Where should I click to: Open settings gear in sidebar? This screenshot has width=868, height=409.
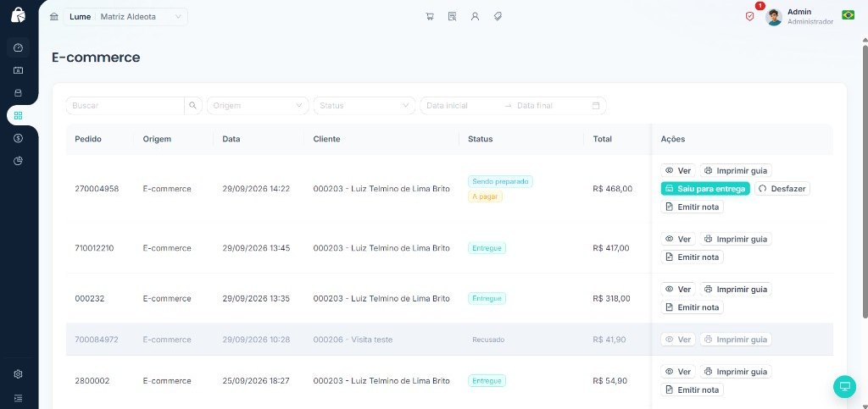19,374
